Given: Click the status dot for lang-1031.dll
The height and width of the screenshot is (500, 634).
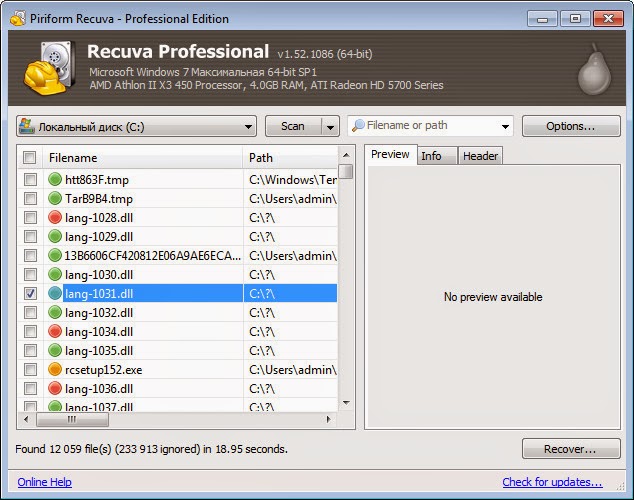Looking at the screenshot, I should pyautogui.click(x=55, y=293).
